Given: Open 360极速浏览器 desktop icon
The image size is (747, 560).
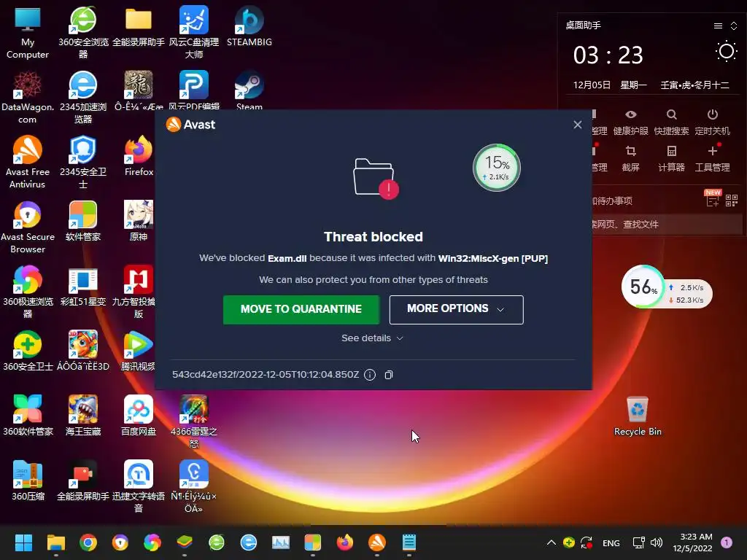Looking at the screenshot, I should click(28, 292).
